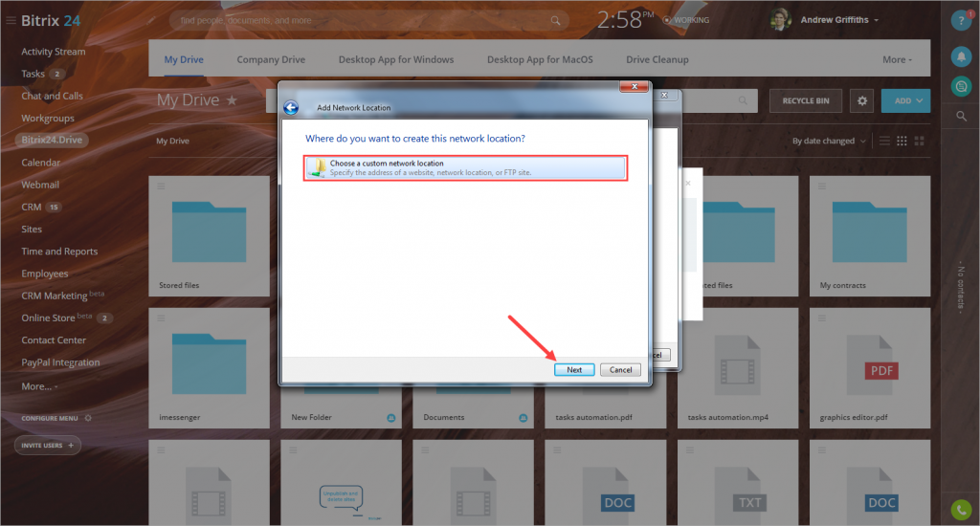The image size is (980, 526).
Task: Open Desktop App for Windows tab
Action: (x=396, y=59)
